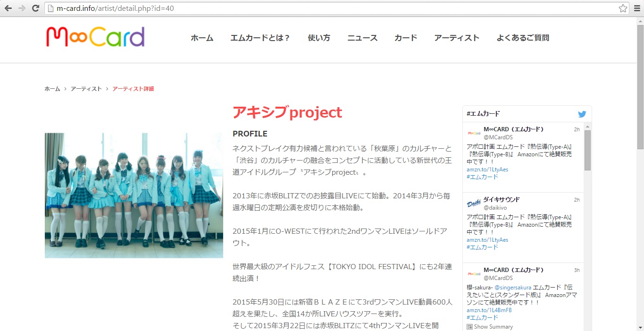The image size is (644, 331).
Task: Click #エムカード hashtag in first tweet
Action: coord(482,177)
